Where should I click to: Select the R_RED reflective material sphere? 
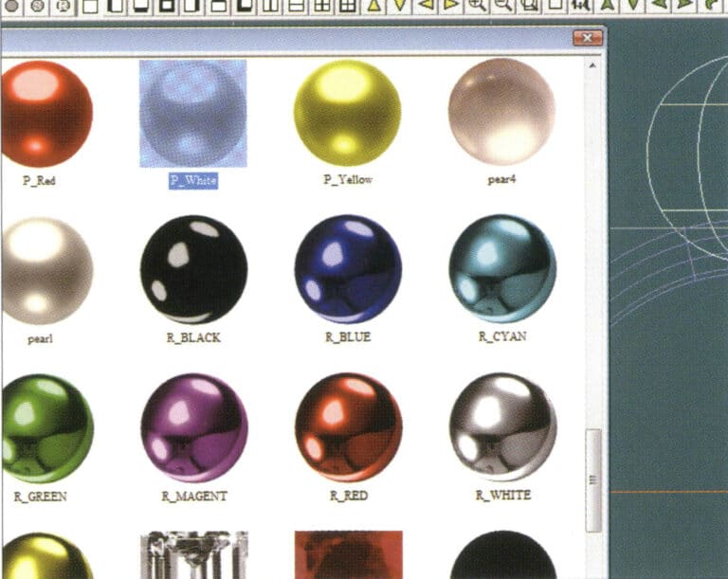349,427
